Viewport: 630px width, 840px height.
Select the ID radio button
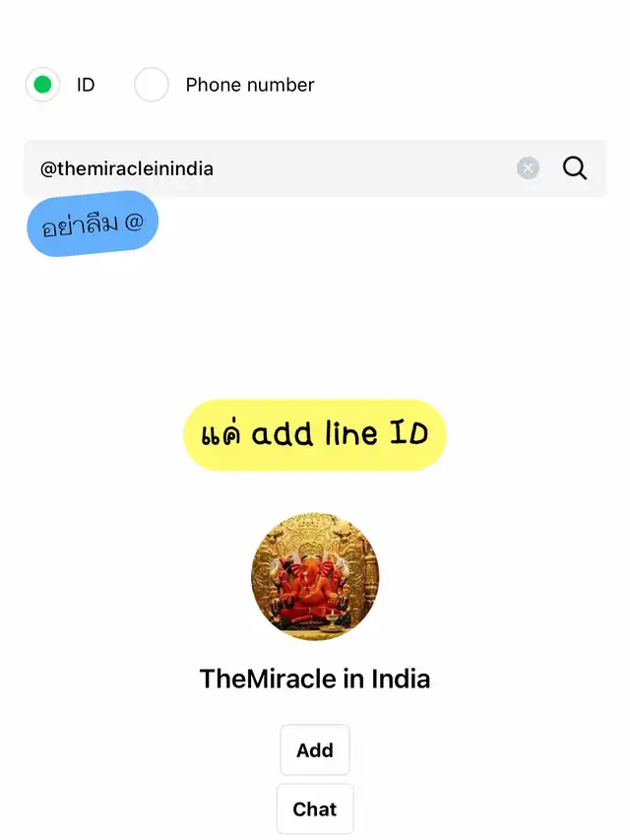point(43,84)
